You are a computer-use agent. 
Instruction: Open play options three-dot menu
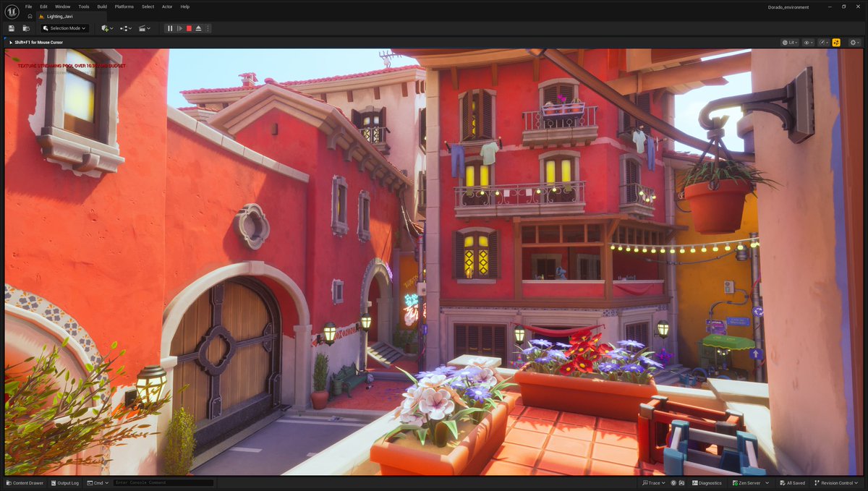208,28
